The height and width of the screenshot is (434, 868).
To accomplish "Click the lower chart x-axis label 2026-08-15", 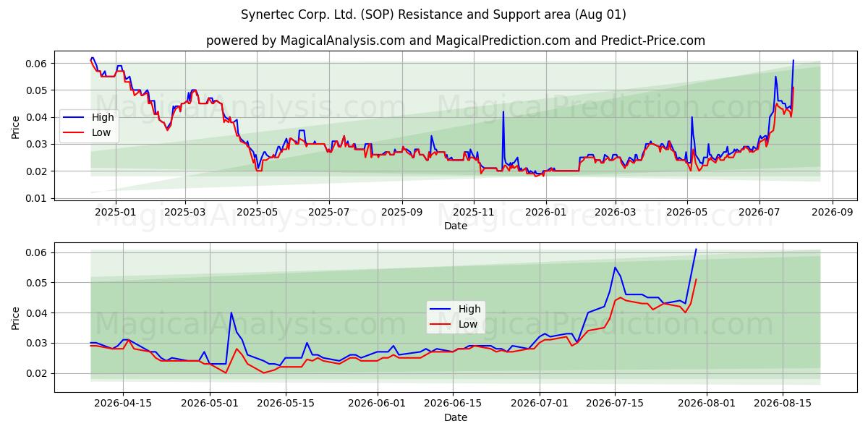I will point(783,404).
